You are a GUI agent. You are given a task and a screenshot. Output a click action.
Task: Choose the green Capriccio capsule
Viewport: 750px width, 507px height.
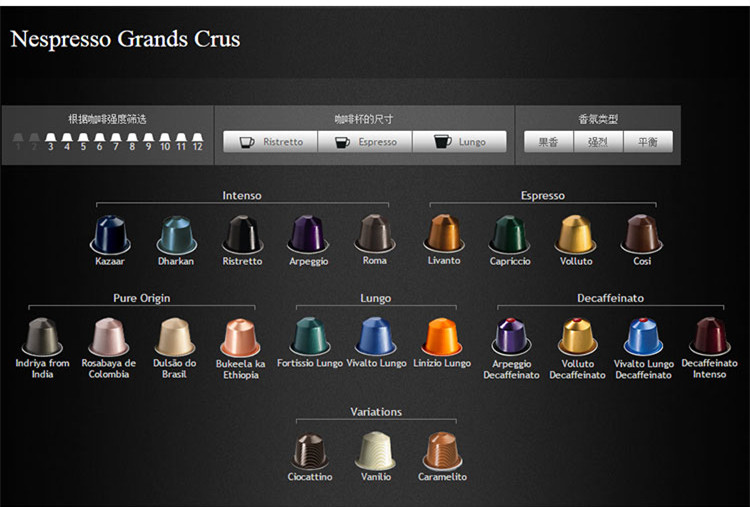510,235
